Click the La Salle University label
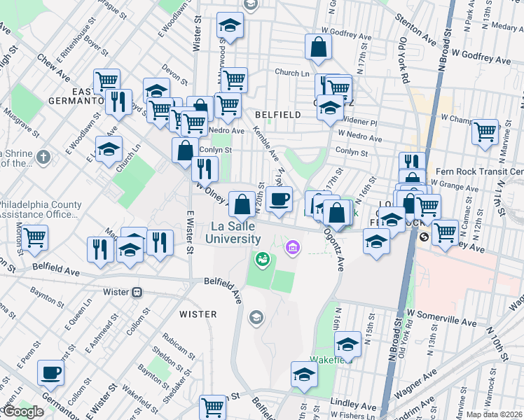The height and width of the screenshot is (420, 524). [233, 232]
